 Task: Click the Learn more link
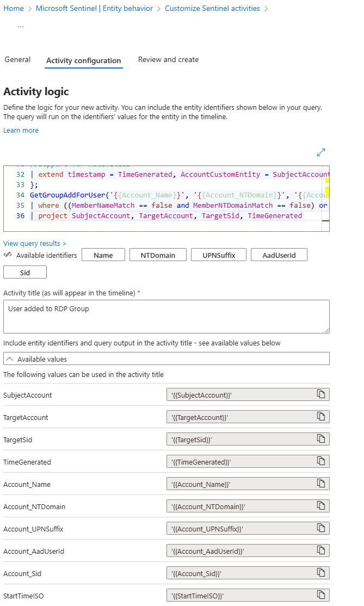click(21, 131)
